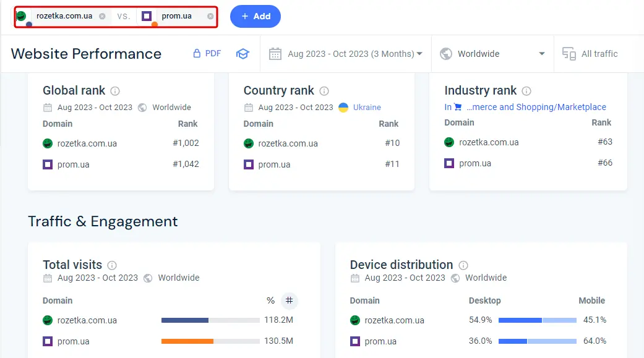Show info tooltip for Industry rank

[526, 91]
